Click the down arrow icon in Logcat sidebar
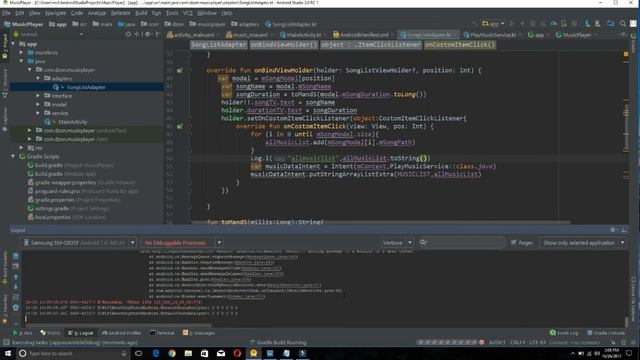 16,287
